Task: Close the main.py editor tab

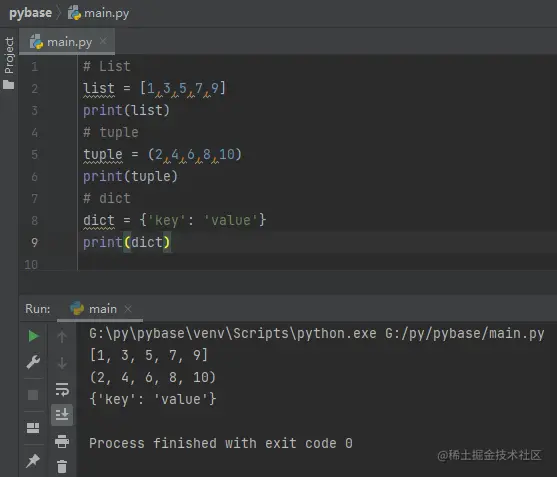Action: pos(103,41)
